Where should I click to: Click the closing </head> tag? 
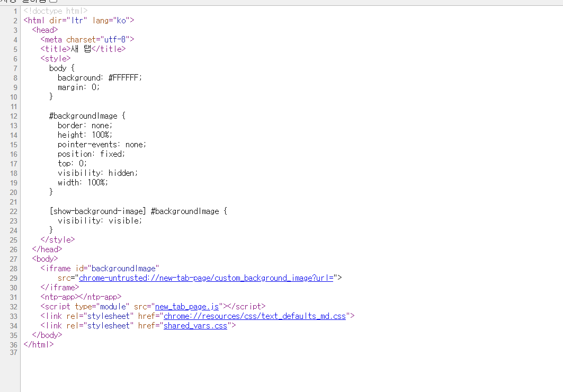[x=47, y=249]
